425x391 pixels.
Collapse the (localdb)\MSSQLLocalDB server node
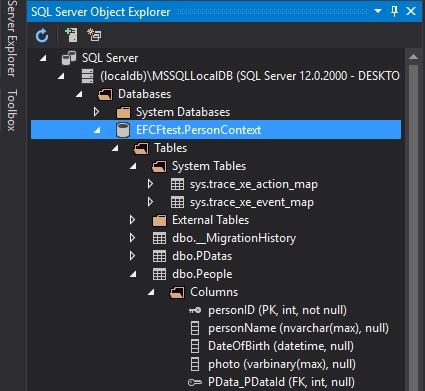61,76
